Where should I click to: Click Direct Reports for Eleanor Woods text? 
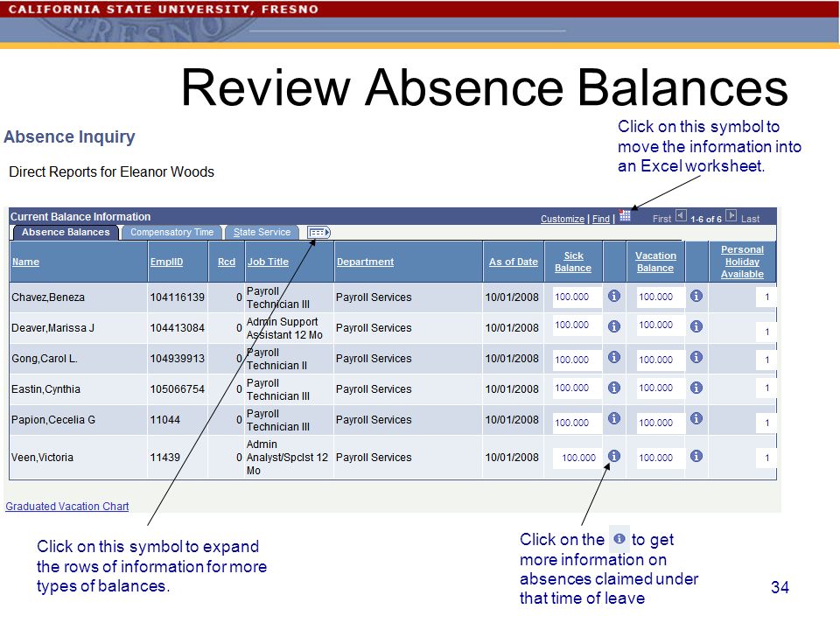point(111,172)
